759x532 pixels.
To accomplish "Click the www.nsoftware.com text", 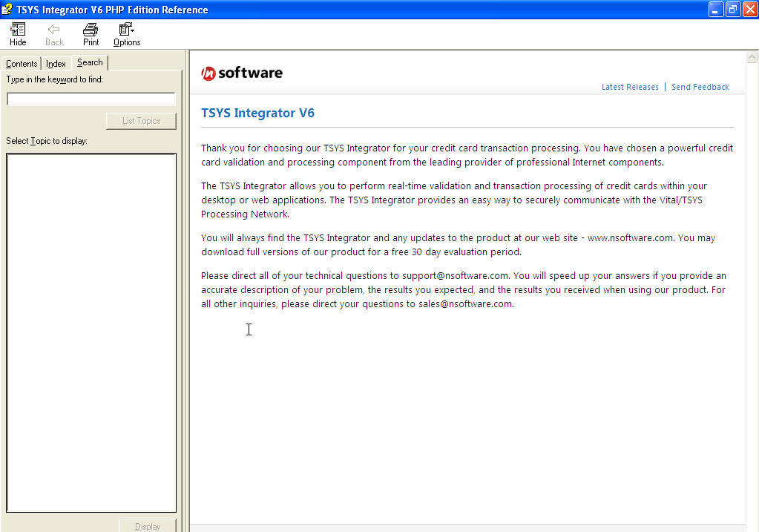I will 630,237.
